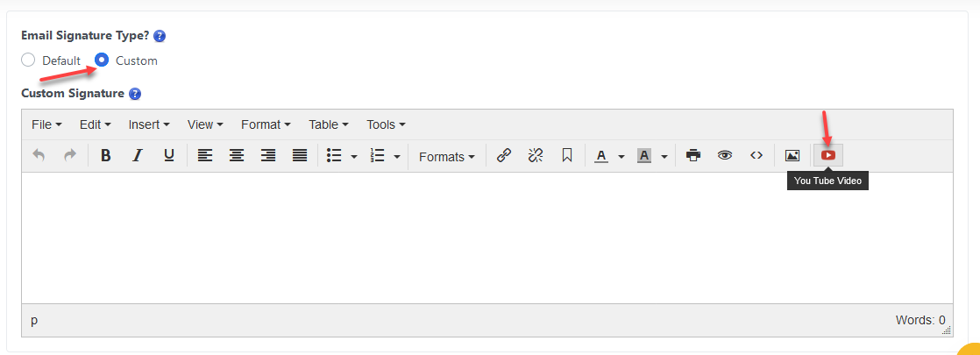Viewport: 980px width, 355px height.
Task: Open numbered list style dropdown arrow
Action: coord(397,157)
